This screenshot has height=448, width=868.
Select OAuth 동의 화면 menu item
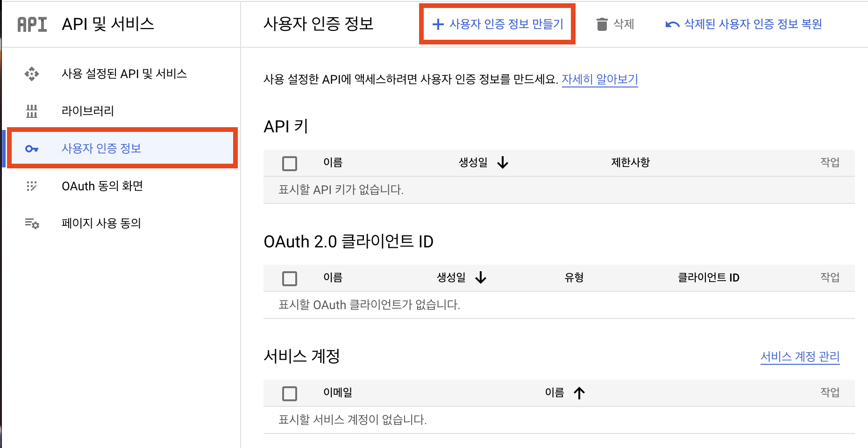(102, 186)
